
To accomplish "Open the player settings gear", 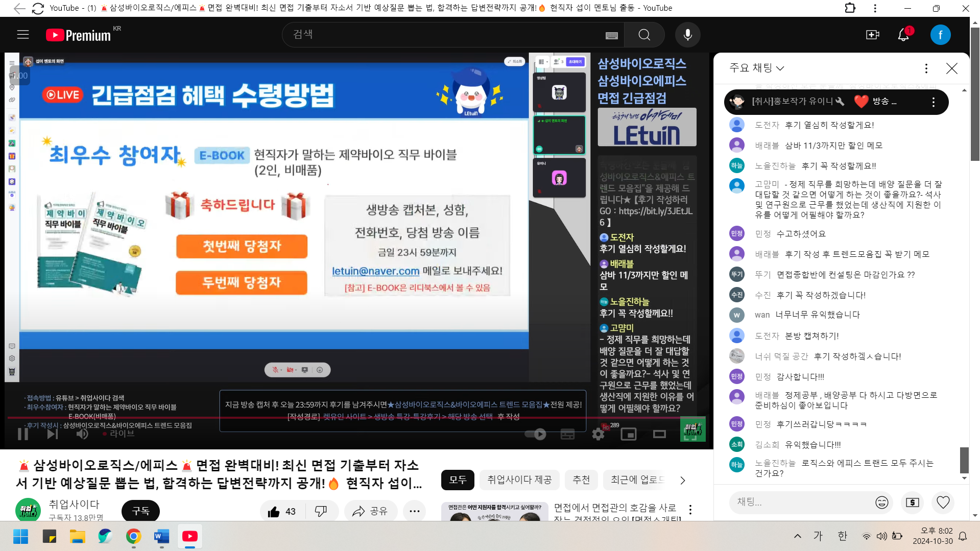I will point(598,434).
